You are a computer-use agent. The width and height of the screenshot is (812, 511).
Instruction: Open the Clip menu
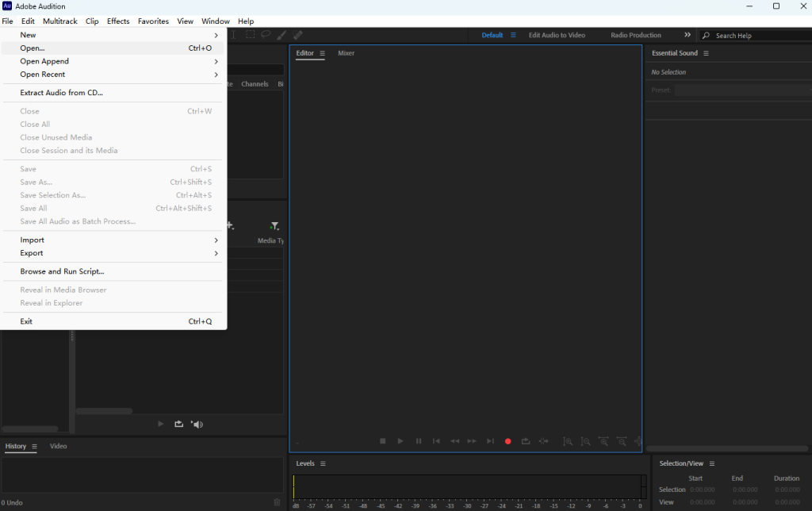(x=92, y=21)
